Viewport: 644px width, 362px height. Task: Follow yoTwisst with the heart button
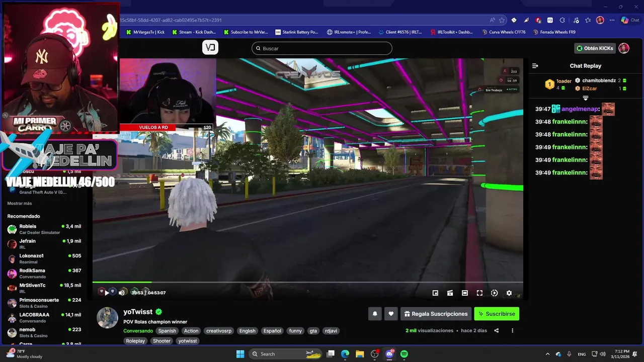coord(391,314)
